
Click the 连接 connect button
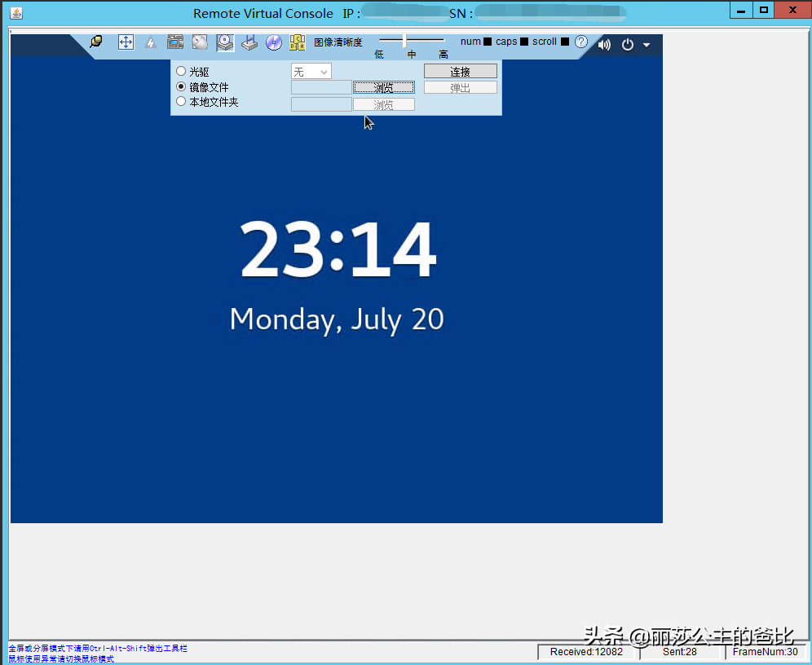460,72
